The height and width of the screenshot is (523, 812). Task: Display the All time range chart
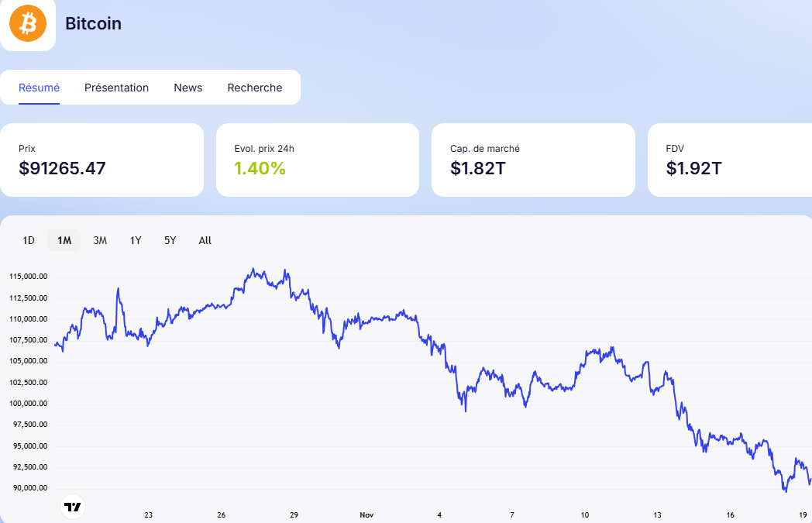click(205, 240)
